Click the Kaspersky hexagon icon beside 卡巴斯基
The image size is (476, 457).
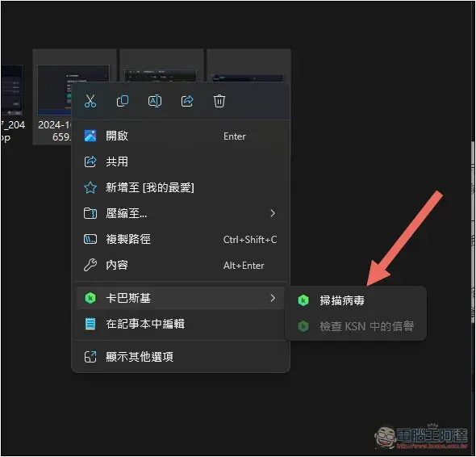click(90, 298)
